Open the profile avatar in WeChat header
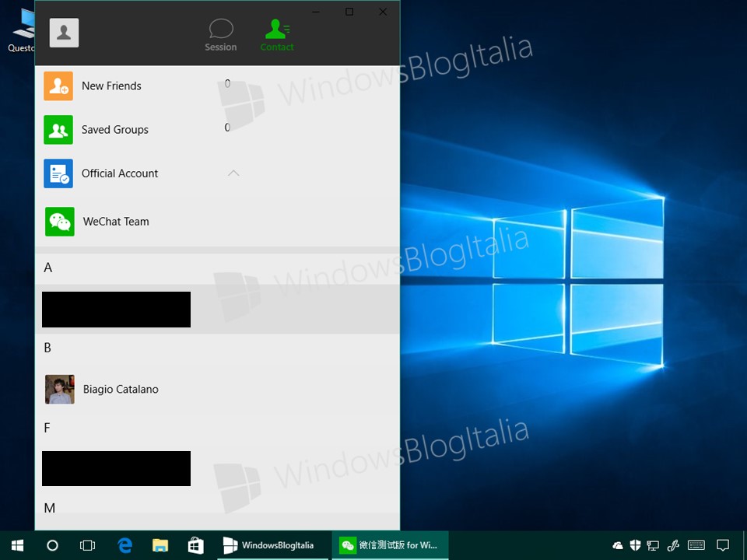Screen dimensions: 747x560 click(x=64, y=33)
